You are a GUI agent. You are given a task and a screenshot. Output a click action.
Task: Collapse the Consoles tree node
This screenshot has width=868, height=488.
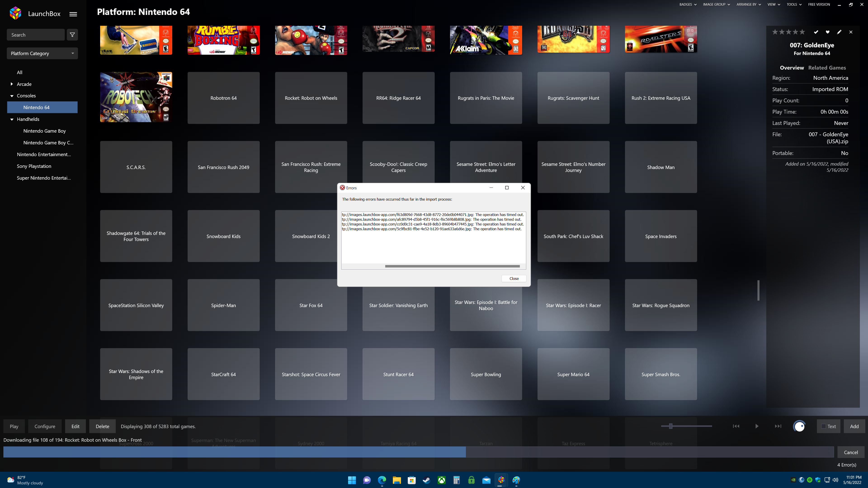tap(12, 96)
